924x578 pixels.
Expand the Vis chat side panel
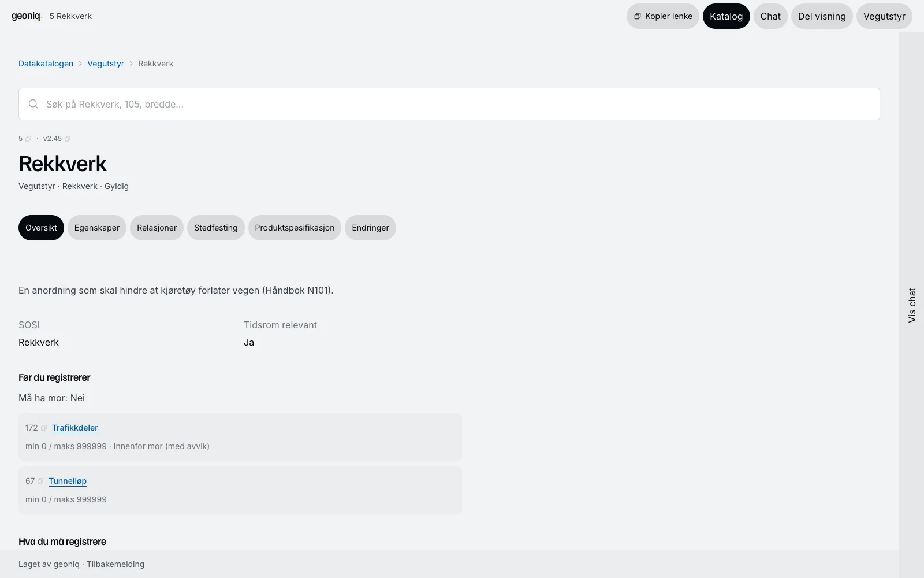pos(912,305)
